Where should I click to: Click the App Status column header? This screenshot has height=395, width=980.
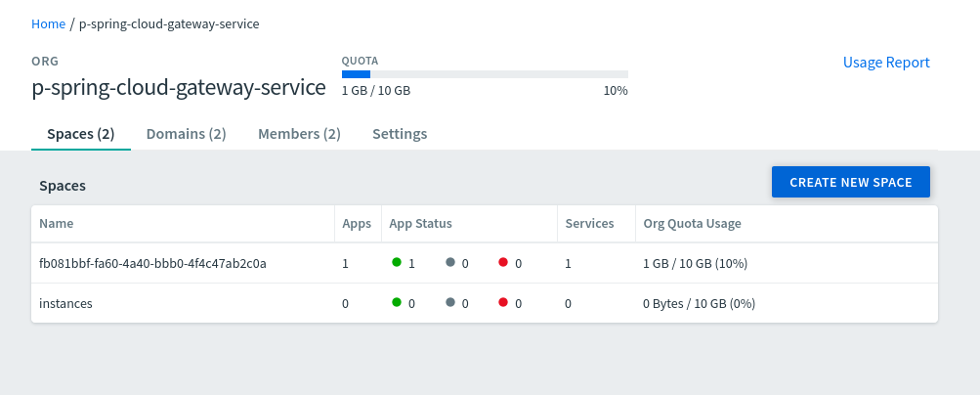[420, 223]
